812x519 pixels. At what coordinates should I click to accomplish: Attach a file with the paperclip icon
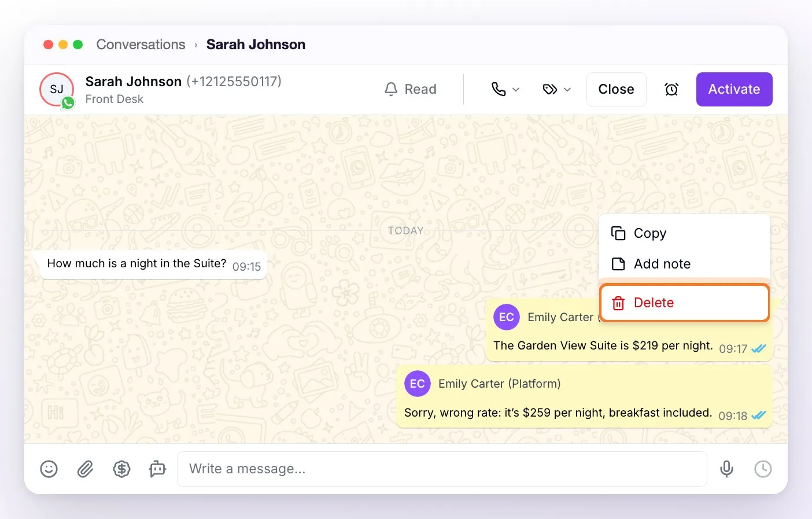click(85, 469)
